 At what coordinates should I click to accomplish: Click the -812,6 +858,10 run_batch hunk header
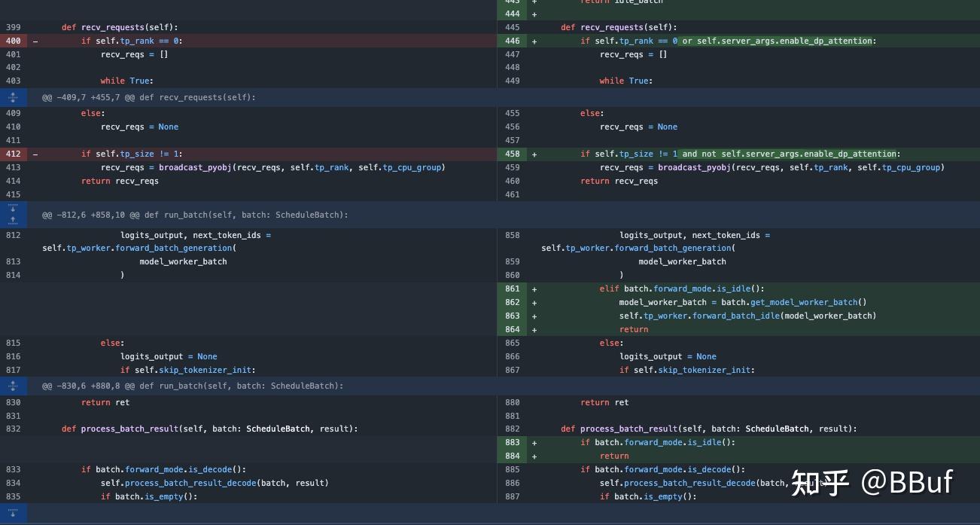(x=195, y=215)
